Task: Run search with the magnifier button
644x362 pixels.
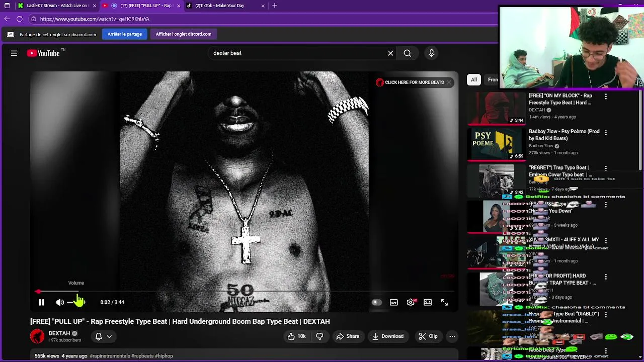Action: point(408,53)
